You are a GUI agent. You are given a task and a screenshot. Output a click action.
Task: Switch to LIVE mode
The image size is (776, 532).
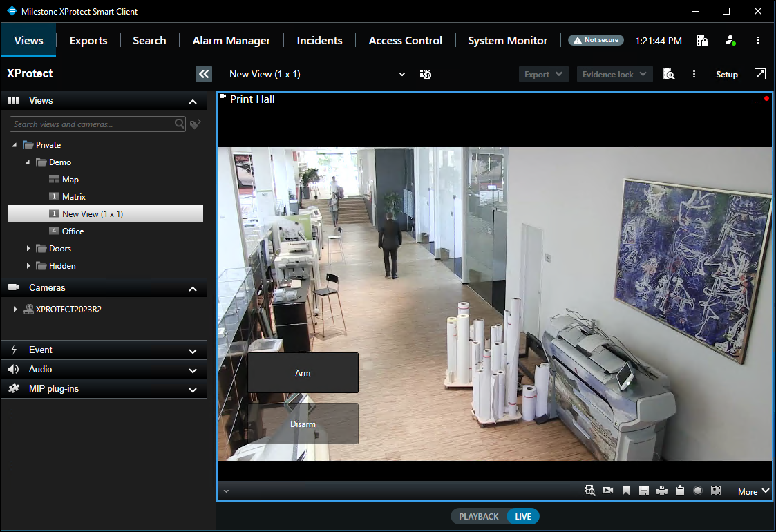[x=523, y=516]
